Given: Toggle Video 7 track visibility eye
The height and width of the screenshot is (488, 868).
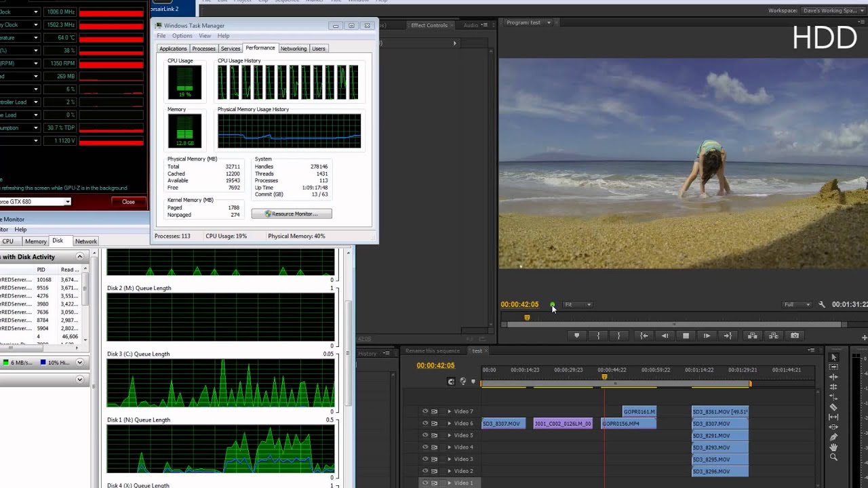Looking at the screenshot, I should click(425, 411).
